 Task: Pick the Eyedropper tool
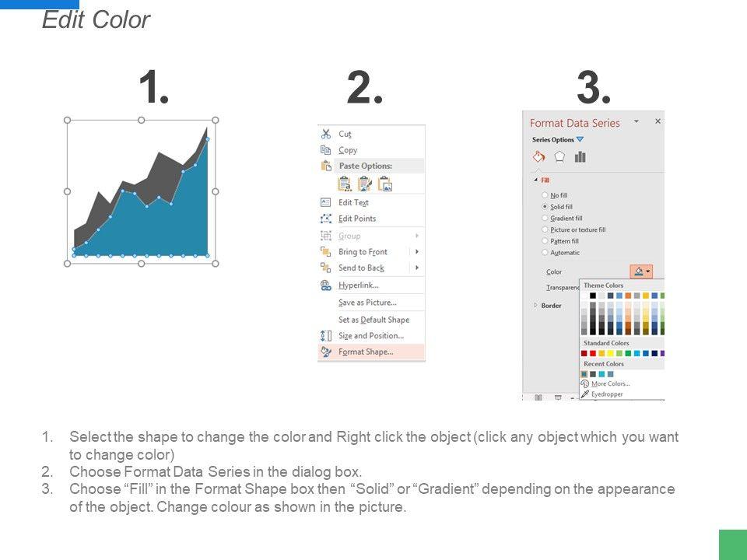pyautogui.click(x=606, y=394)
